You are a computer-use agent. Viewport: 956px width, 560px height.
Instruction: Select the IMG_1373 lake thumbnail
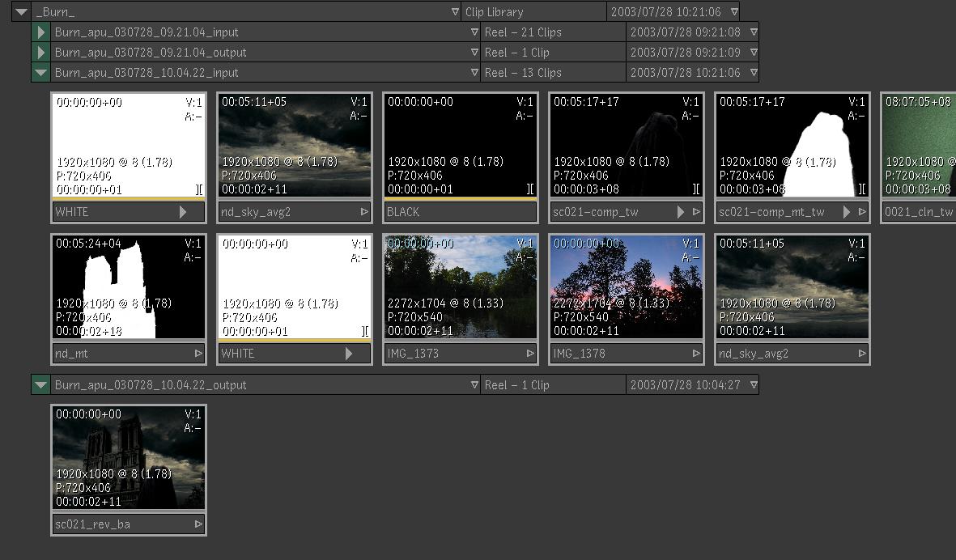tap(461, 286)
